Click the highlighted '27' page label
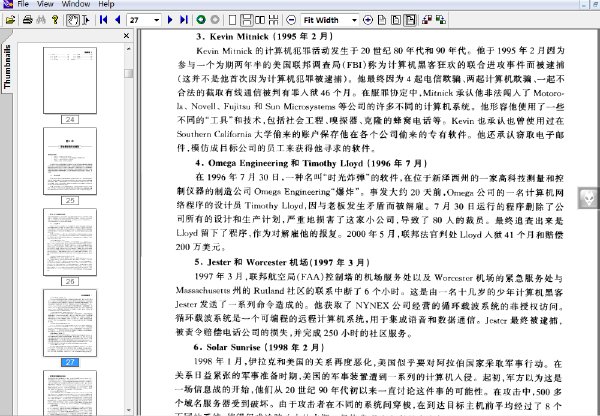600x416 pixels. (x=70, y=362)
